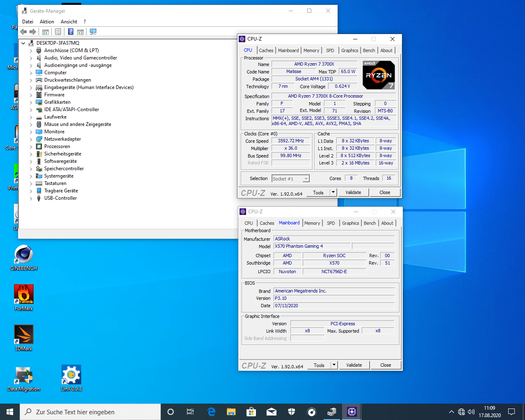Collapse the DESKTOP-3FA57MQ tree root
This screenshot has height=420, width=525.
click(23, 43)
